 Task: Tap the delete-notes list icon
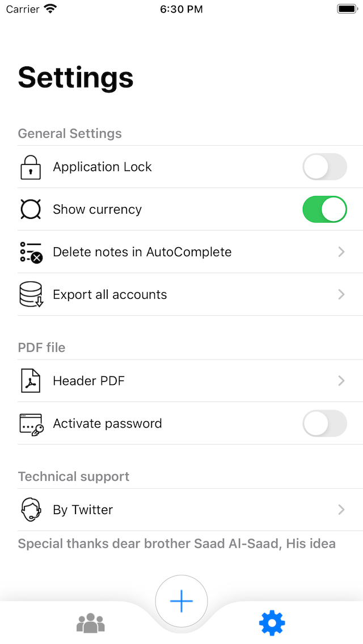click(31, 252)
